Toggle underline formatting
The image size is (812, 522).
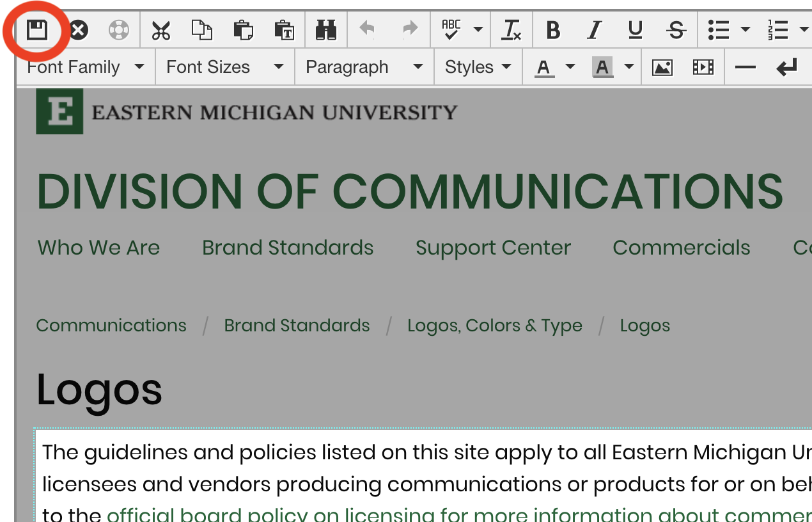(x=635, y=30)
